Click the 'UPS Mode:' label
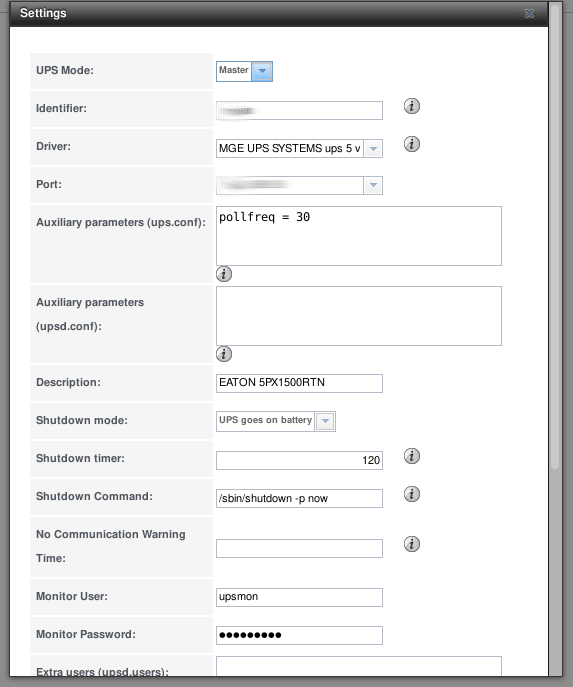The image size is (573, 687). [65, 71]
